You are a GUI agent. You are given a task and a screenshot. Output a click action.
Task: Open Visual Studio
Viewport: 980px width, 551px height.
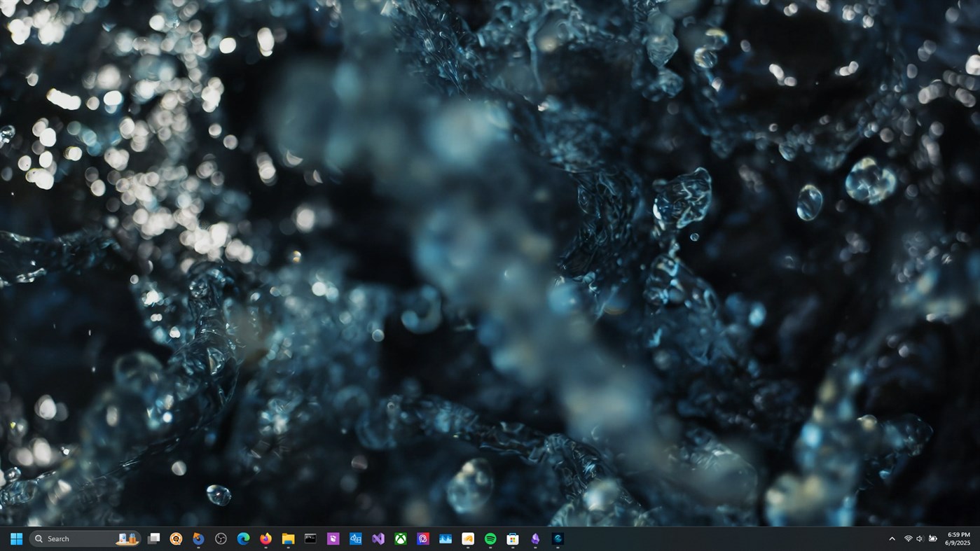point(377,538)
